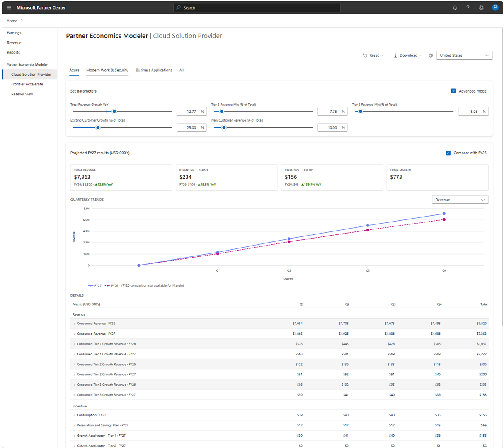Click the New Customer Revenue slider handle
504x448 pixels.
pos(224,127)
